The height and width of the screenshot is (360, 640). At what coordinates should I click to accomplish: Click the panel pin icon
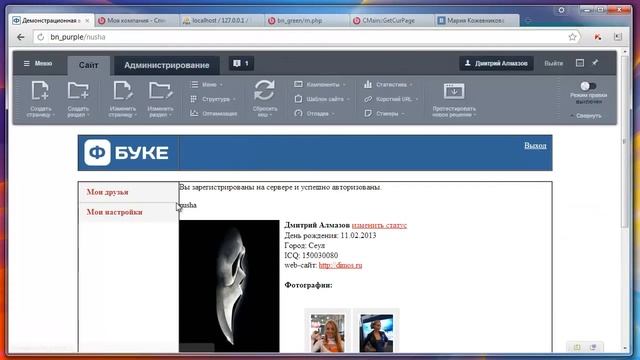click(596, 62)
